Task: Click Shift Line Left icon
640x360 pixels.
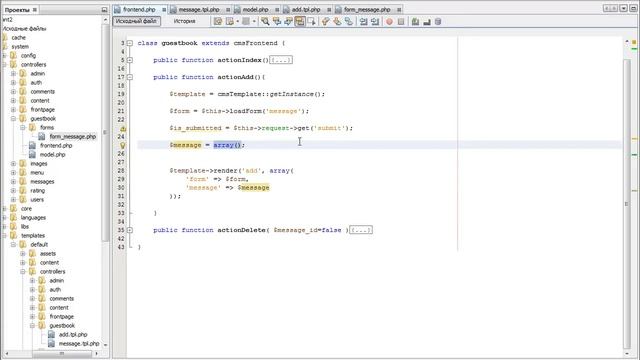Action: (363, 22)
